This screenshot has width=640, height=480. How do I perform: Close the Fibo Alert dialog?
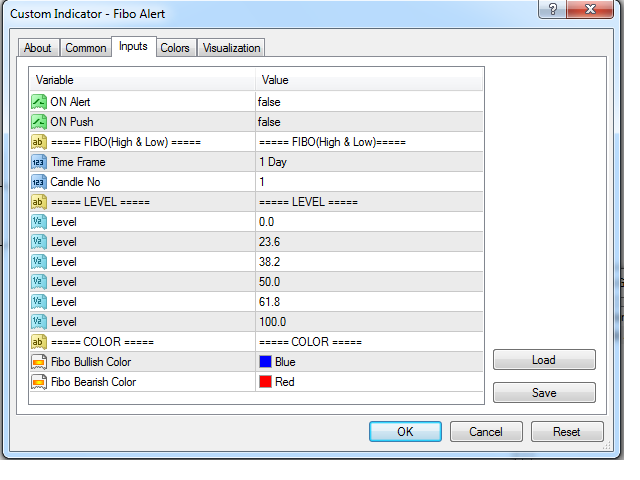[590, 9]
